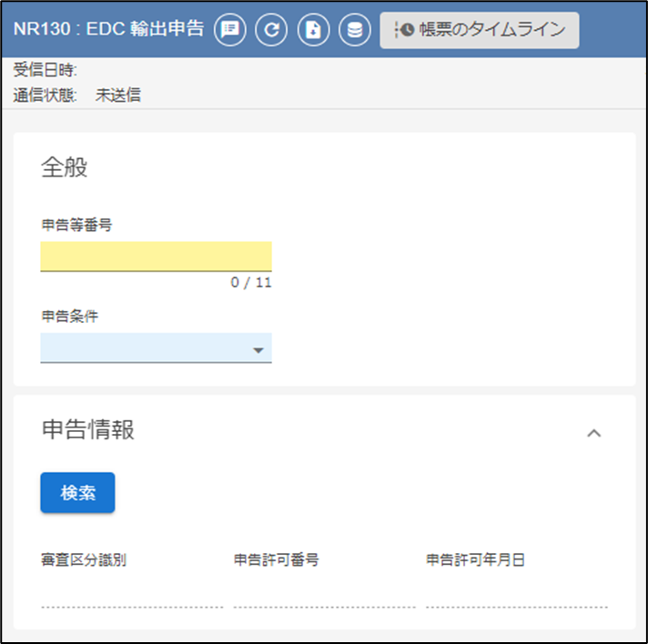Click the 未送信 status text
This screenshot has width=648, height=644.
pos(118,95)
